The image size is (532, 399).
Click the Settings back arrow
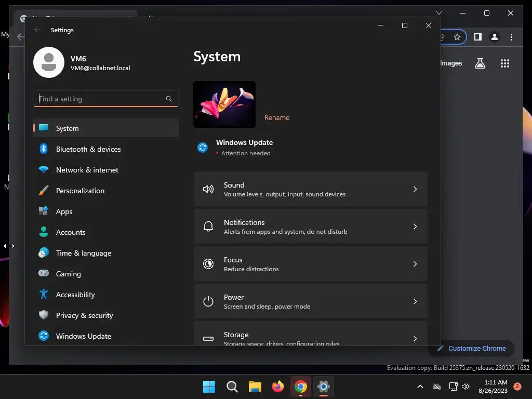pos(37,30)
